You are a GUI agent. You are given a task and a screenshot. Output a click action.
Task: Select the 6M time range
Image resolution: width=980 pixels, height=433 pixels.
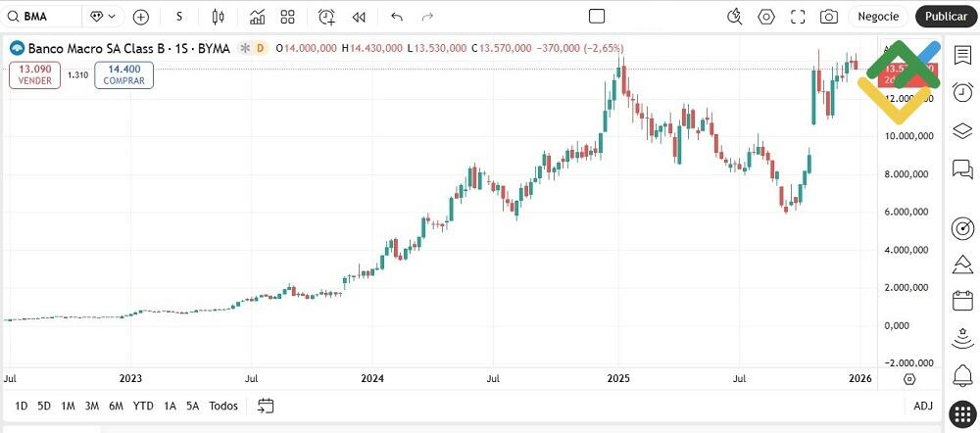coord(116,407)
